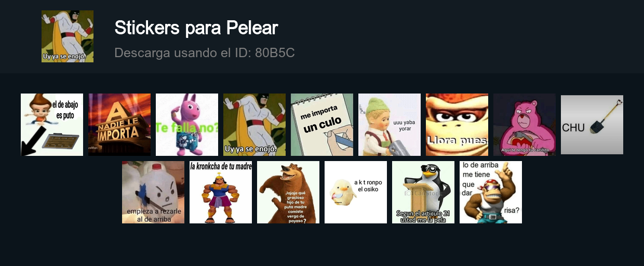Click the milk jug 'empieza a rezarle' sticker
This screenshot has width=644, height=266.
[x=153, y=192]
